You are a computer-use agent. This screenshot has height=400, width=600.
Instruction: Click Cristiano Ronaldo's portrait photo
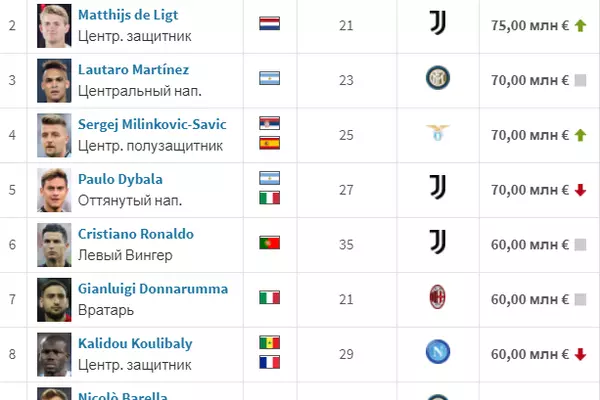click(53, 242)
